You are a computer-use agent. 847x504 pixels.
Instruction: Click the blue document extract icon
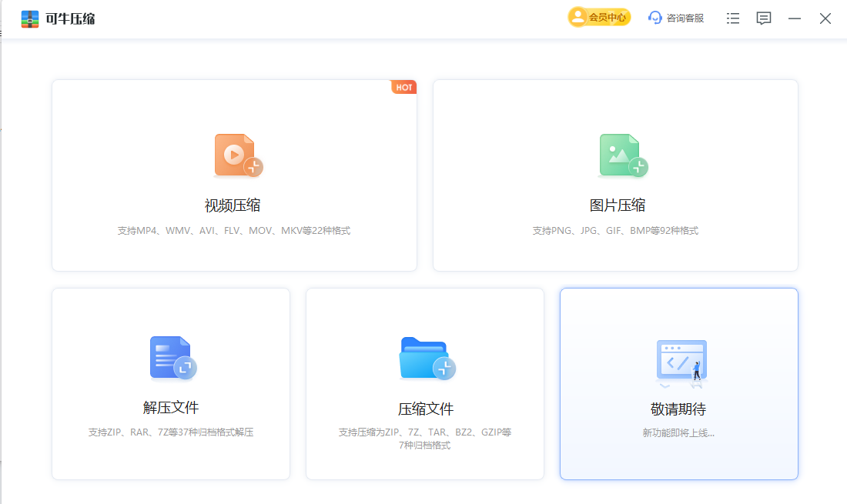click(172, 358)
